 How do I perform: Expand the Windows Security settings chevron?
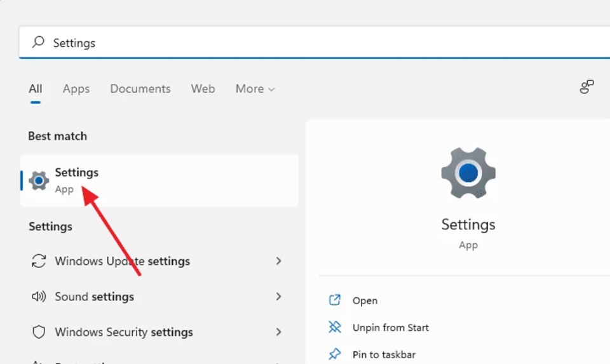click(278, 332)
